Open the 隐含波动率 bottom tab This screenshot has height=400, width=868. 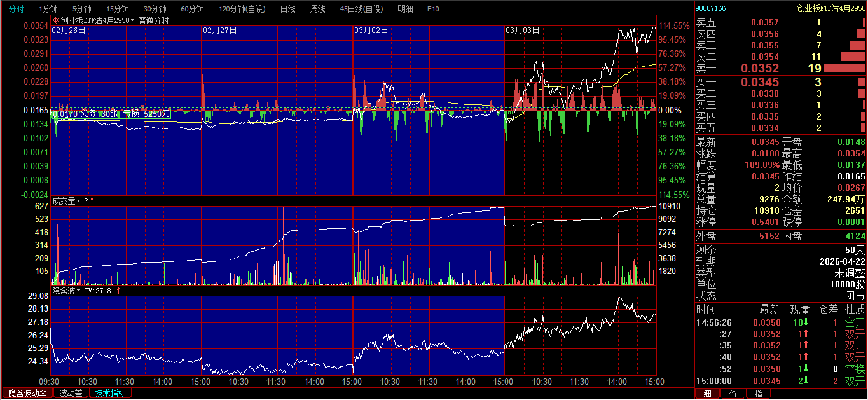pos(27,393)
